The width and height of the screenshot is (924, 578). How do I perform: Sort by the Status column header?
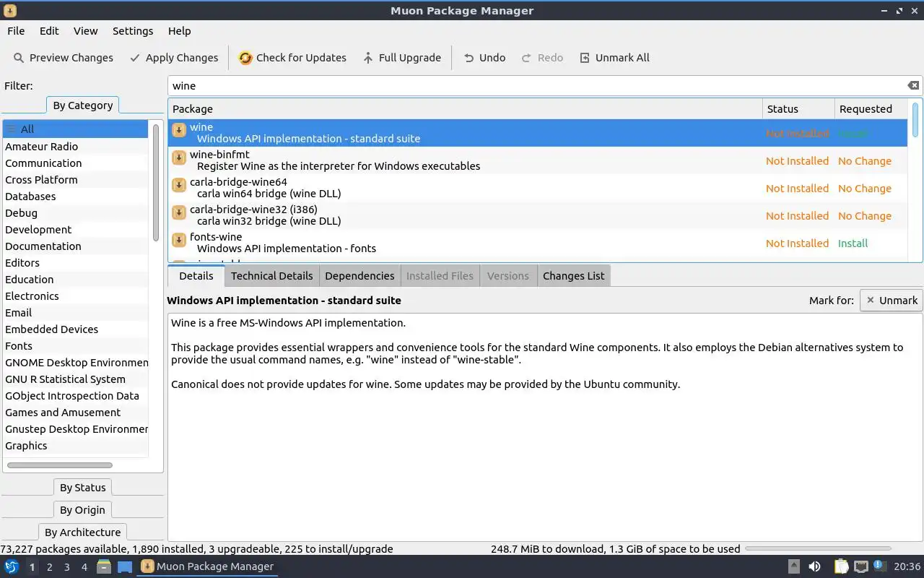click(798, 109)
